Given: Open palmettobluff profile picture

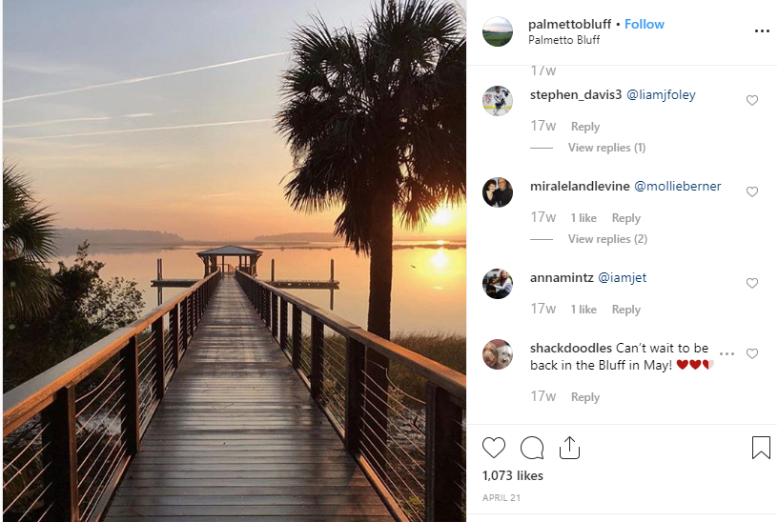Looking at the screenshot, I should click(497, 32).
